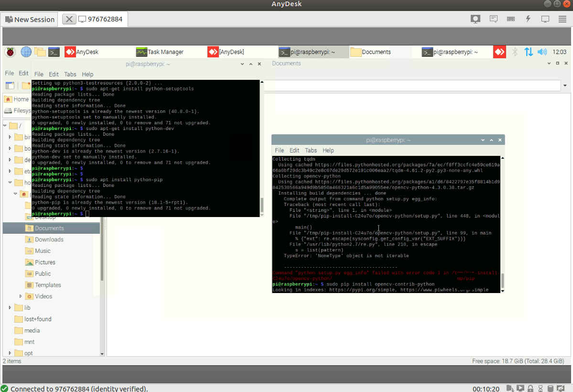The height and width of the screenshot is (392, 573).
Task: Click the Free space status bar text
Action: coord(518,361)
